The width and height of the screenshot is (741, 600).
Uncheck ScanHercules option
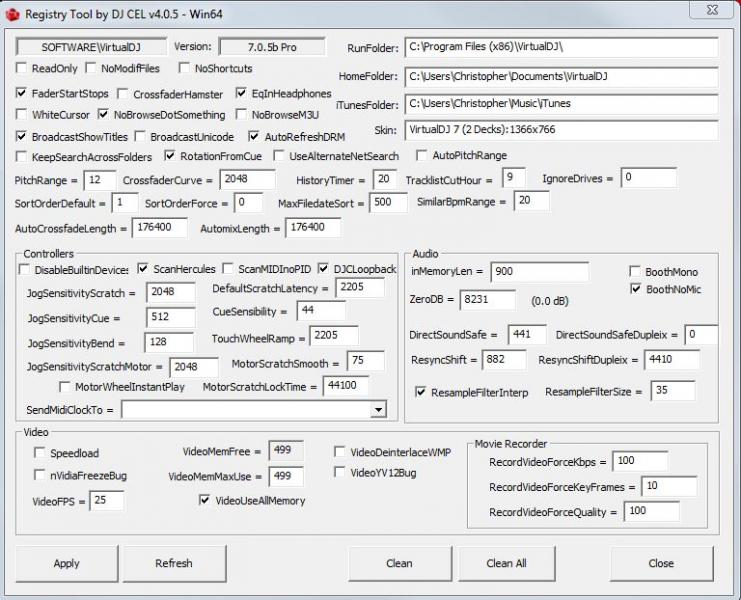(x=143, y=268)
